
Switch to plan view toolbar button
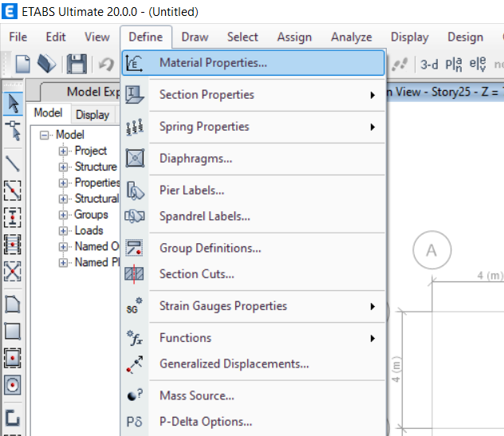(454, 65)
